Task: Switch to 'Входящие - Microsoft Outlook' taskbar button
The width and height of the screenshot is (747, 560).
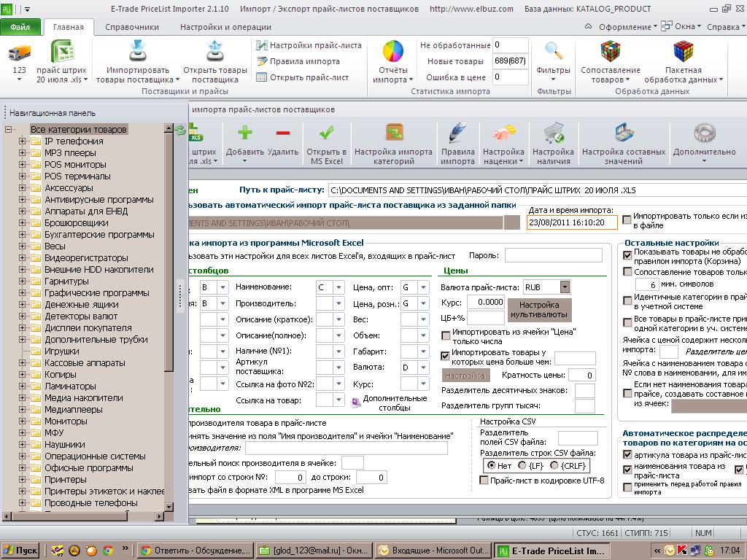Action: (433, 551)
